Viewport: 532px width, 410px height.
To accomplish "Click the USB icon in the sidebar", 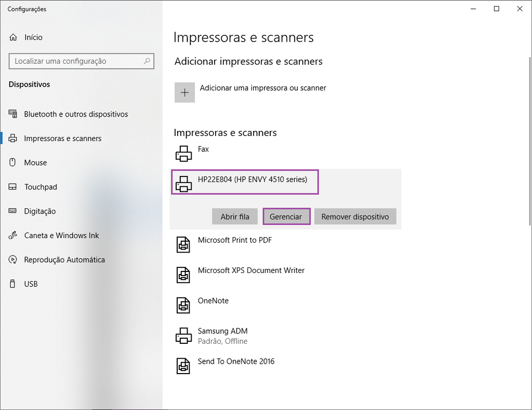I will [12, 284].
